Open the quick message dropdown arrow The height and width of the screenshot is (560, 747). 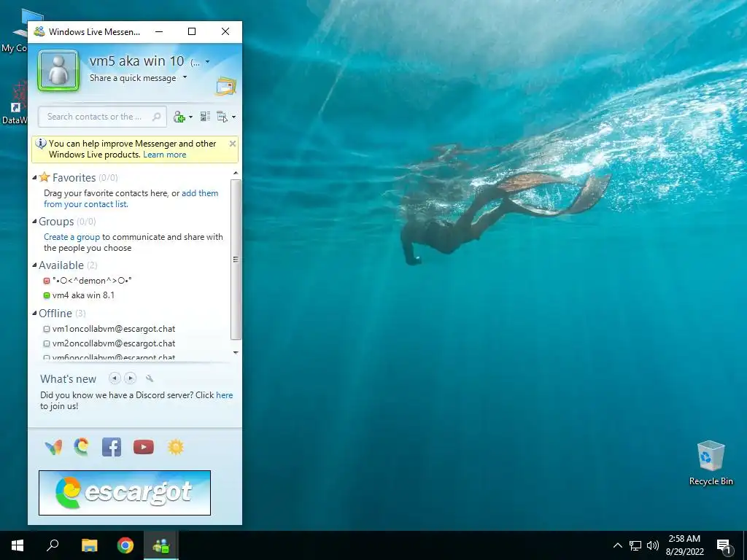(185, 77)
